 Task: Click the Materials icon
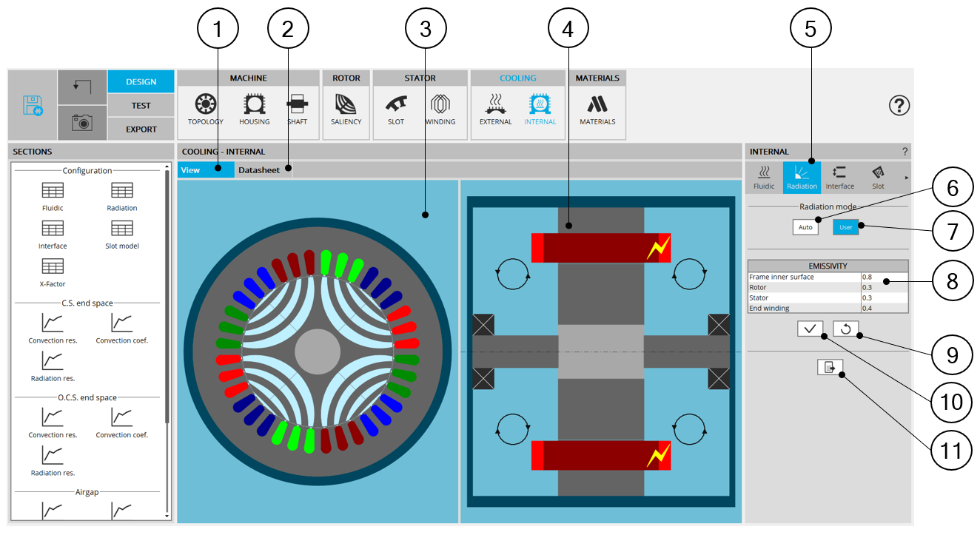click(x=597, y=110)
